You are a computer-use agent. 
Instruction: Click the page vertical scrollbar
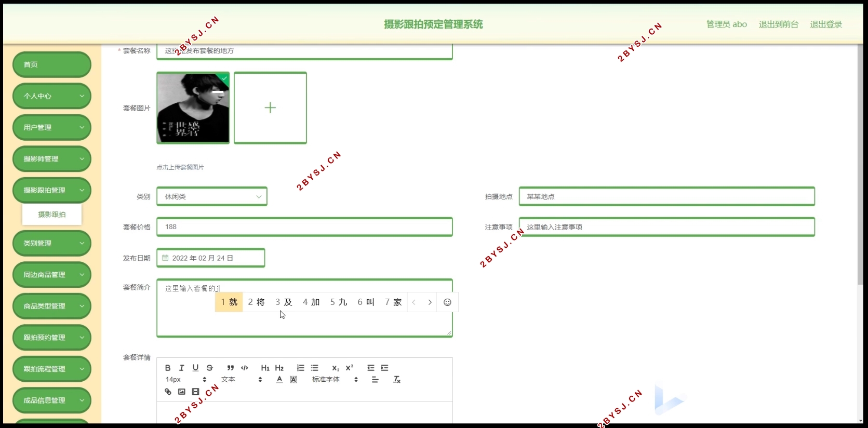(x=860, y=165)
